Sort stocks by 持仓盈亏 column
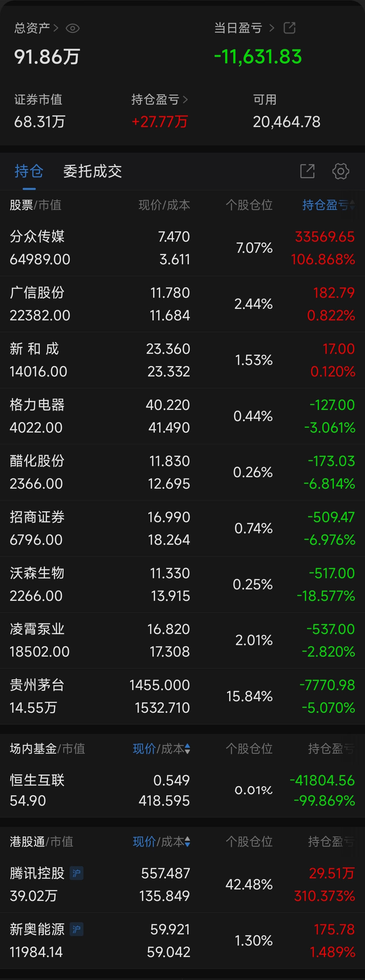 pyautogui.click(x=328, y=205)
